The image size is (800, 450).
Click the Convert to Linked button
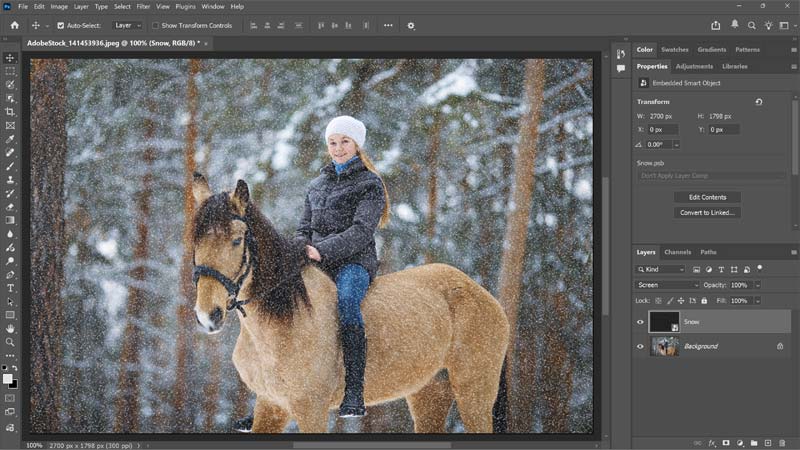(707, 212)
